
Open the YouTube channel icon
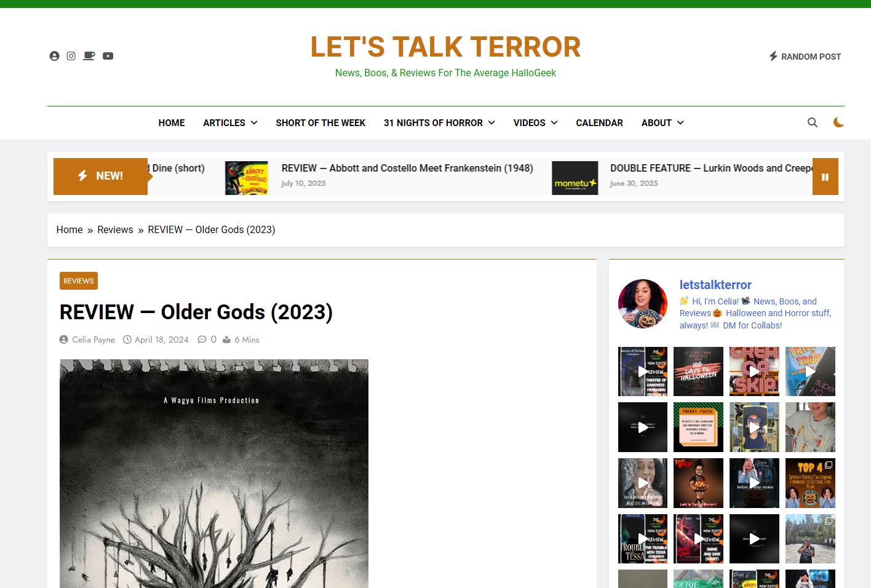[x=108, y=56]
